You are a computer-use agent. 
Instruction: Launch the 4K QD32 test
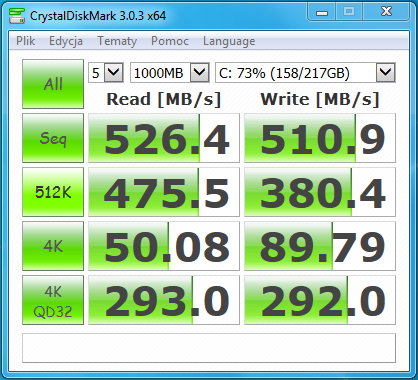pos(53,300)
